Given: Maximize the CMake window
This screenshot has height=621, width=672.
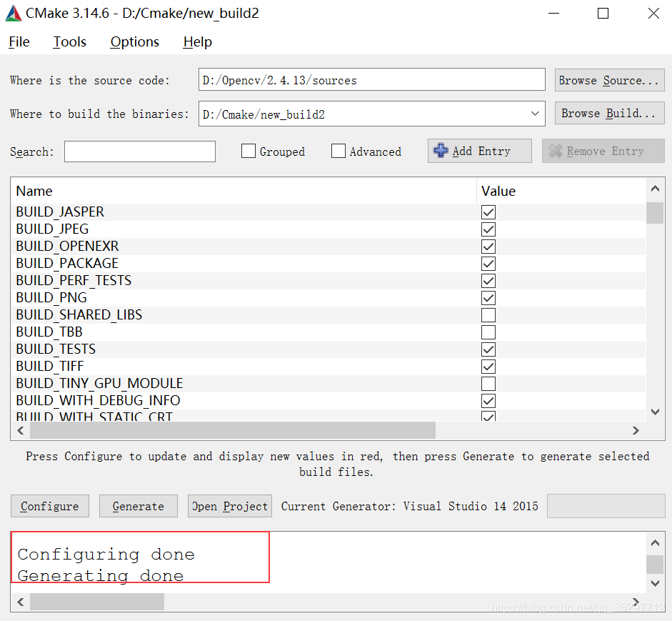Looking at the screenshot, I should pos(603,14).
